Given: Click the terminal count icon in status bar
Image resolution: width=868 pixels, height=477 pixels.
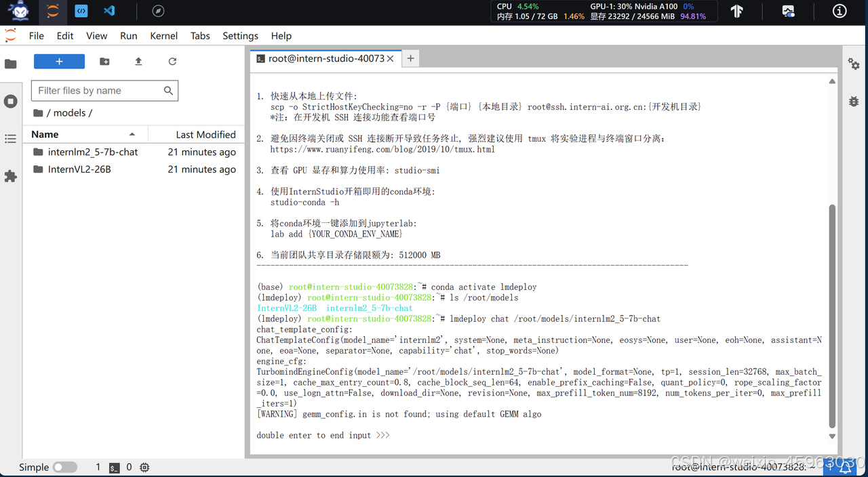Looking at the screenshot, I should point(115,468).
